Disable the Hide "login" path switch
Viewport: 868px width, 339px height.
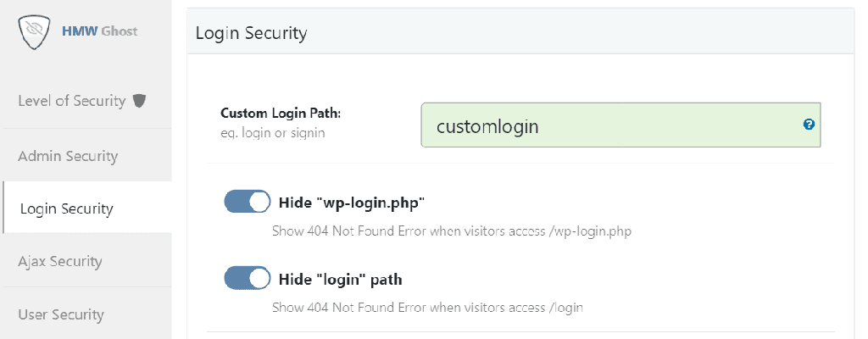[248, 279]
